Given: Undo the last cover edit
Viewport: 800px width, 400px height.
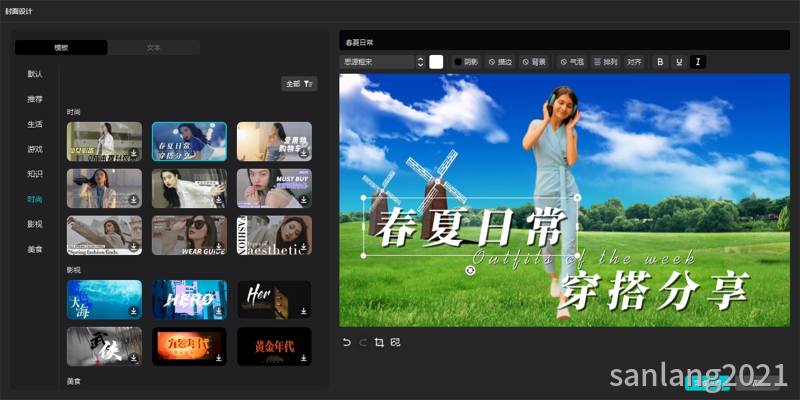Looking at the screenshot, I should 347,342.
